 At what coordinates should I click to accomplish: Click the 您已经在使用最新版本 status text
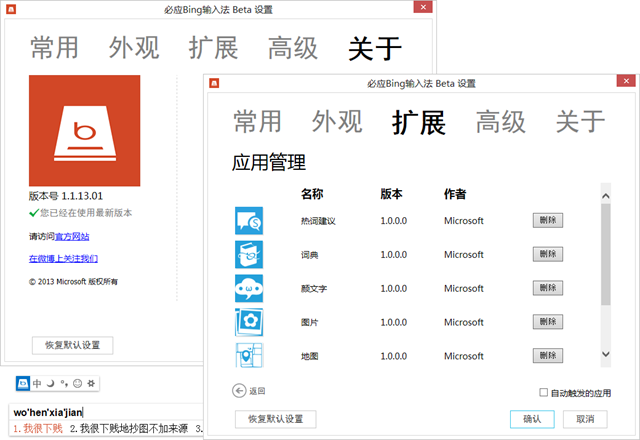[x=86, y=213]
